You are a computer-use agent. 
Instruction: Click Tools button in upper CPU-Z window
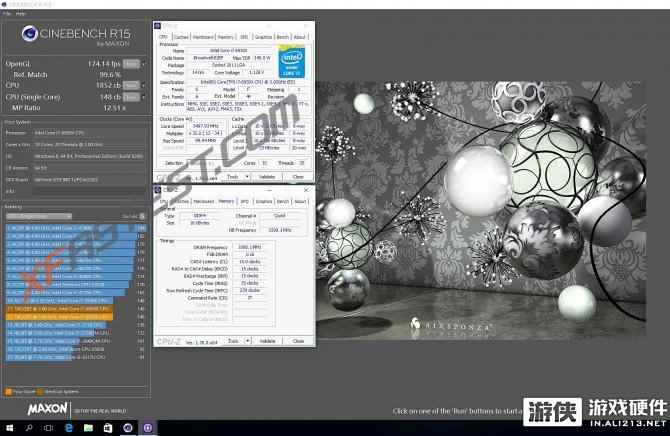(233, 177)
